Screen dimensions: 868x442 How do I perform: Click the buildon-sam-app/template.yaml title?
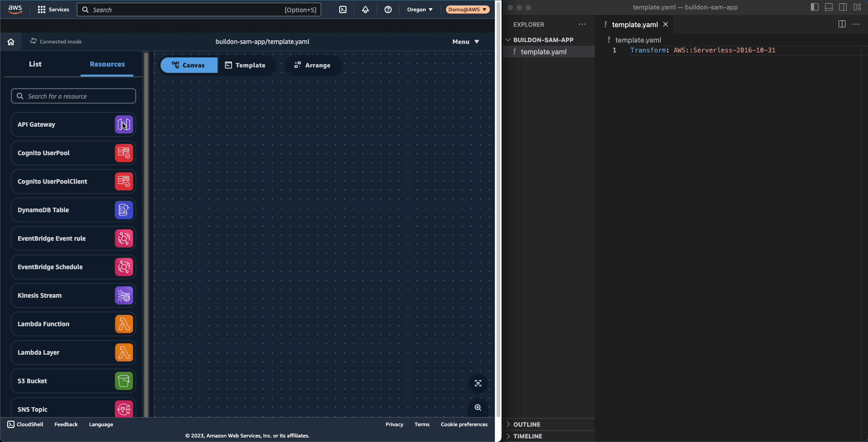[x=262, y=42]
